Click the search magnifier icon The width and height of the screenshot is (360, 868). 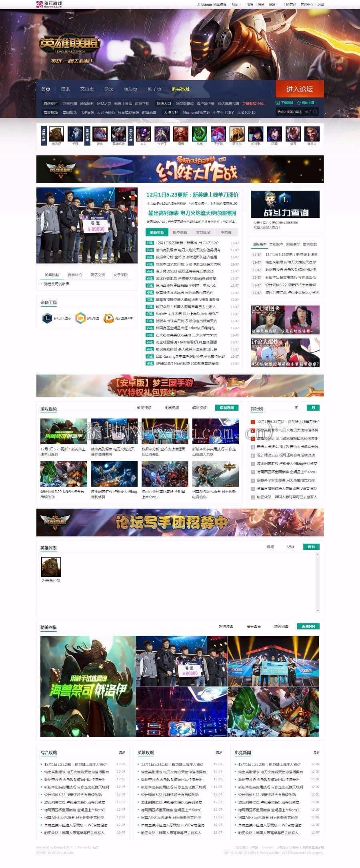point(316,112)
